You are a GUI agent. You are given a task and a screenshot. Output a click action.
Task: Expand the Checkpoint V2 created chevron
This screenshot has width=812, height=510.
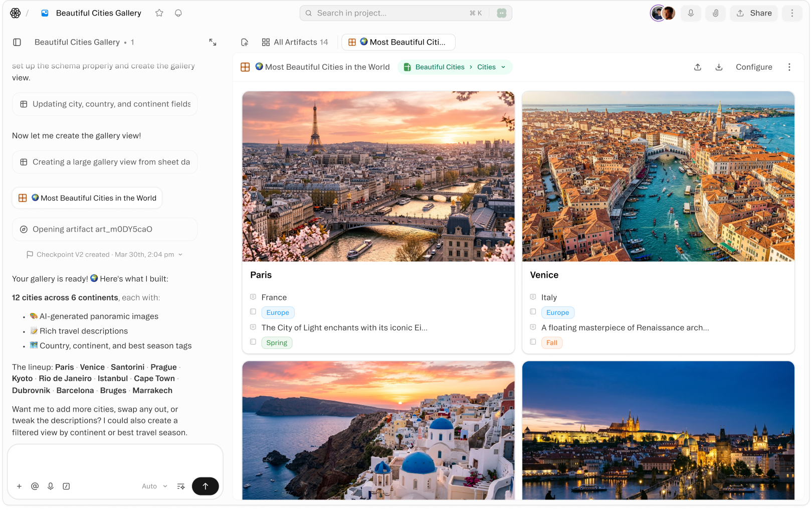(180, 255)
